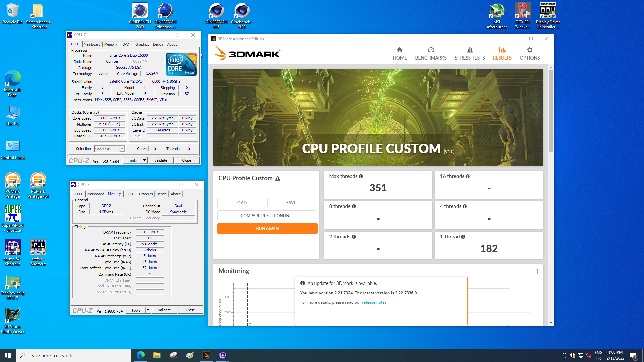Click Validate button in Memory CPU-Z
The image size is (644, 362).
pyautogui.click(x=164, y=310)
